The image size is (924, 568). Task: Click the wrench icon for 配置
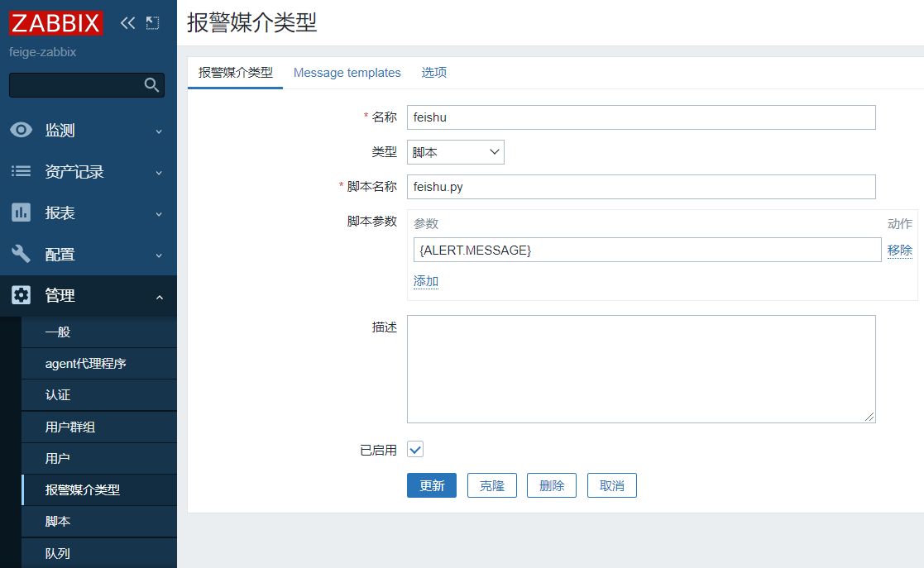22,254
